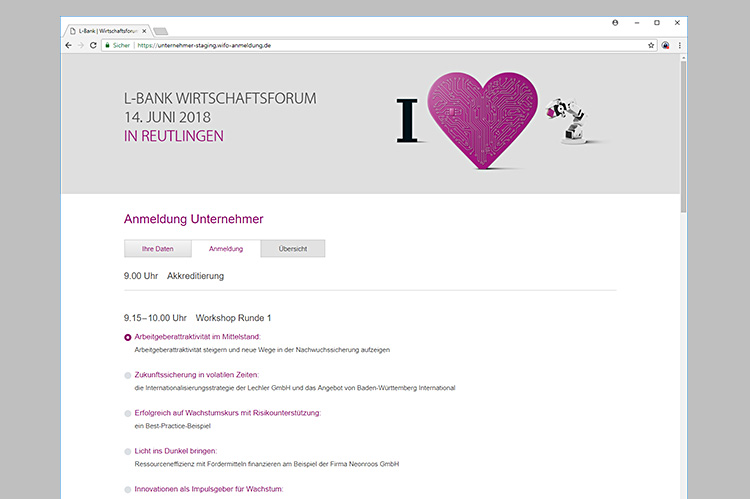Click the Licht ins Dunkel bringen label
The image size is (750, 499).
176,451
